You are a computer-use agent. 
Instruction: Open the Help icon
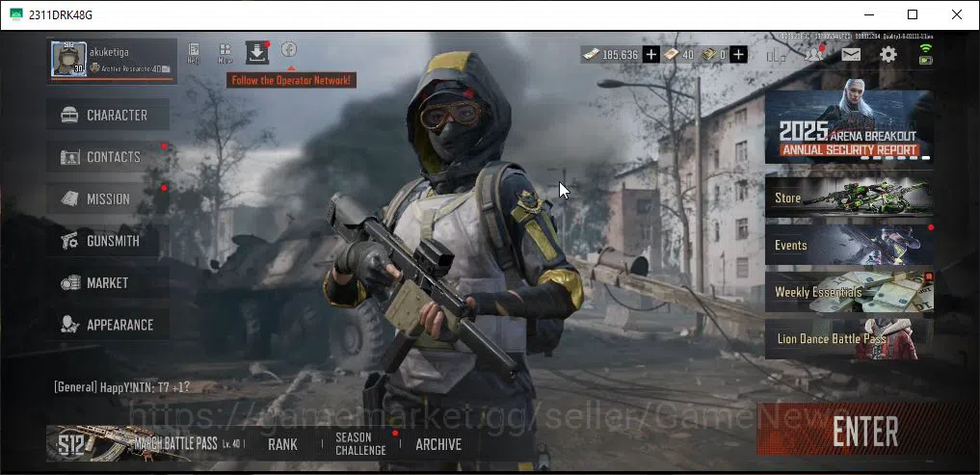click(194, 53)
